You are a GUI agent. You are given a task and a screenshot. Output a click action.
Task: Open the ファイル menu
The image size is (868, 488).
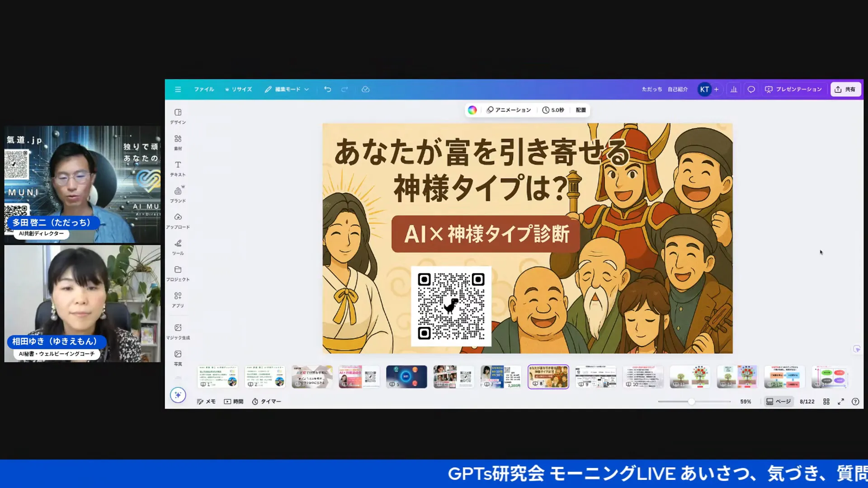[204, 89]
